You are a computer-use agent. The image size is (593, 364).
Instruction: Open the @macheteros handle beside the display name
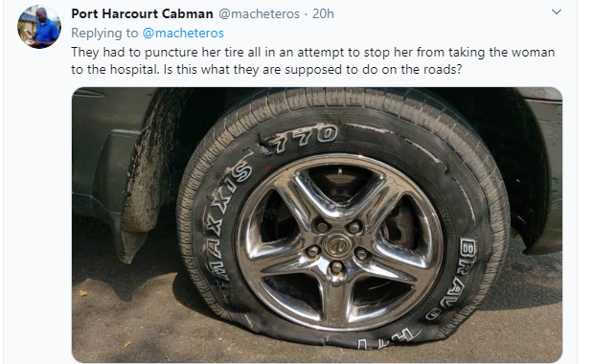pyautogui.click(x=259, y=14)
